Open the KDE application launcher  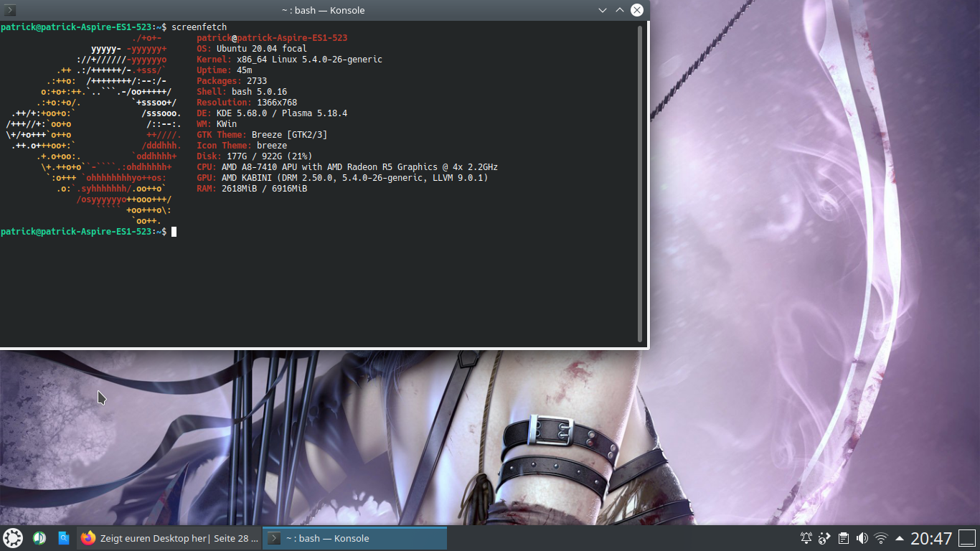[13, 538]
